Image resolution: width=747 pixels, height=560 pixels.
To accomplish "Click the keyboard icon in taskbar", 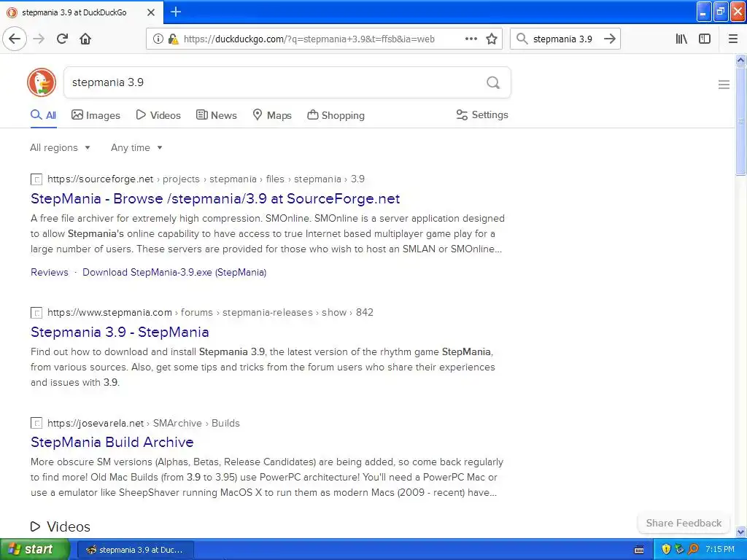I will 639,550.
